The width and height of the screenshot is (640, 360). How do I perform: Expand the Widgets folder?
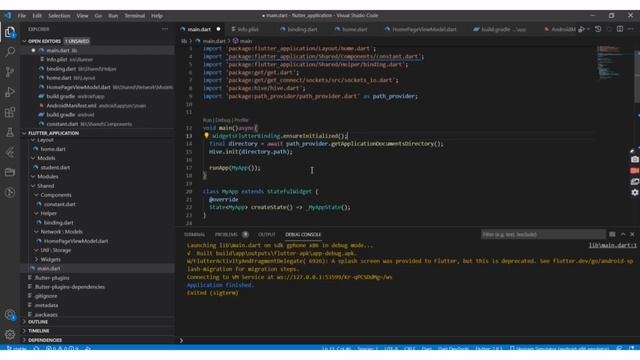coord(36,260)
